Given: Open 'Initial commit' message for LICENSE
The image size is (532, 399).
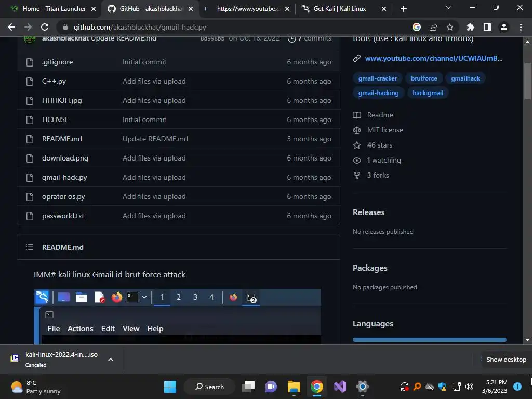Looking at the screenshot, I should coord(144,119).
